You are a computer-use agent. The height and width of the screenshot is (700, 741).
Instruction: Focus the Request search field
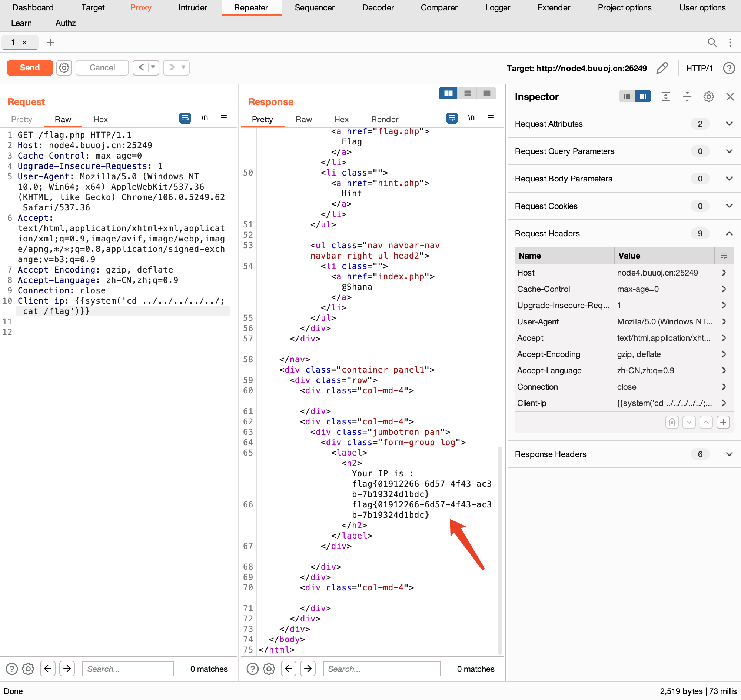pyautogui.click(x=128, y=668)
